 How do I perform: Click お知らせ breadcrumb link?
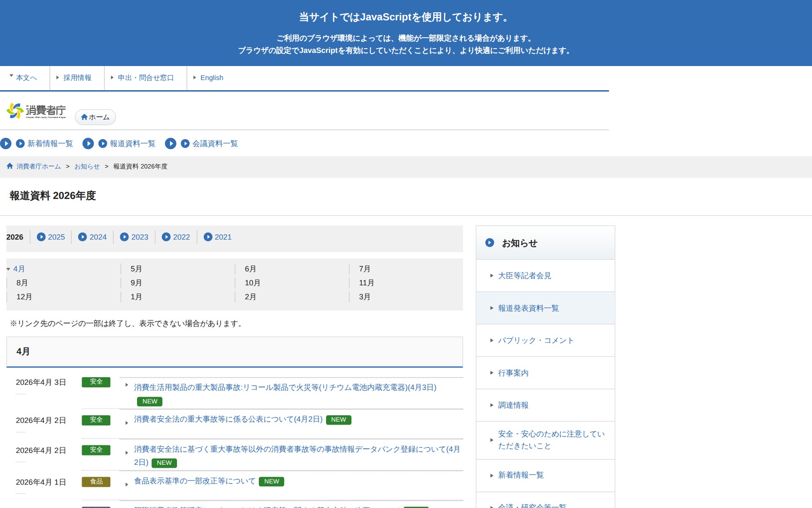87,166
